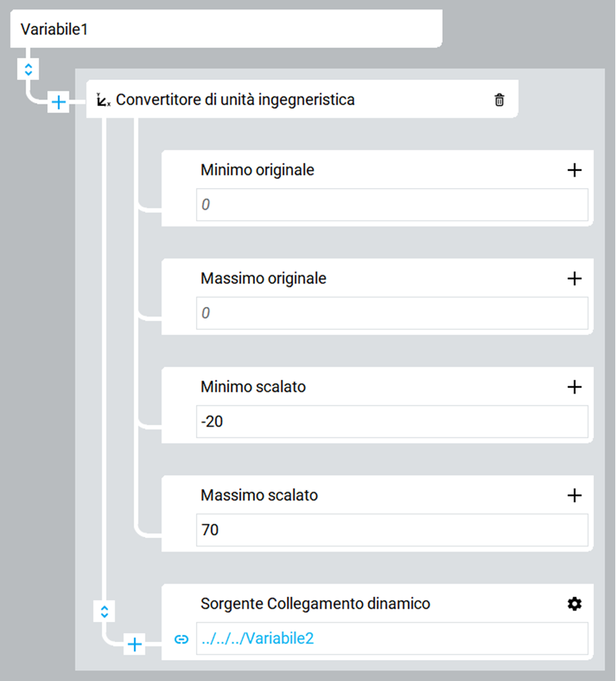
Task: Add dynamic link to Minimo scalato
Action: (x=574, y=387)
